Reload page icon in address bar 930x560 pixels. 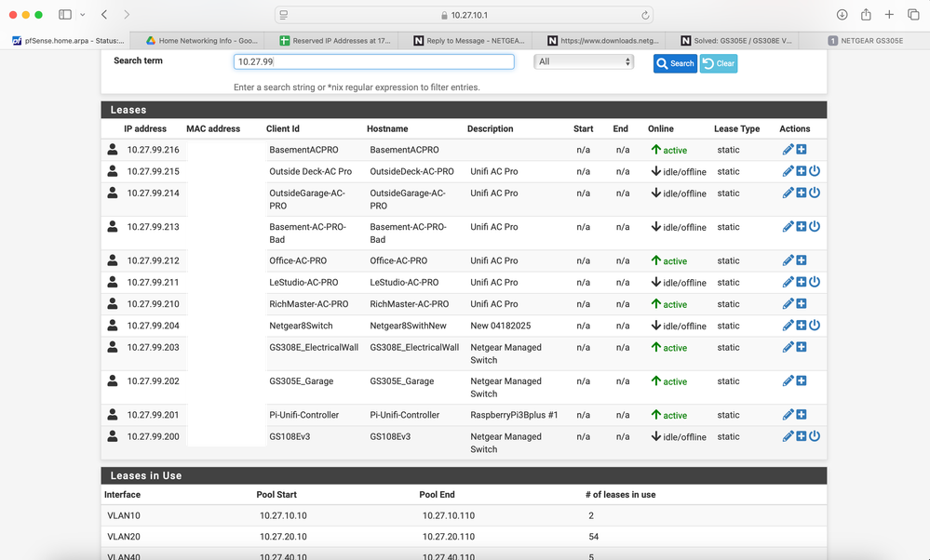(645, 16)
